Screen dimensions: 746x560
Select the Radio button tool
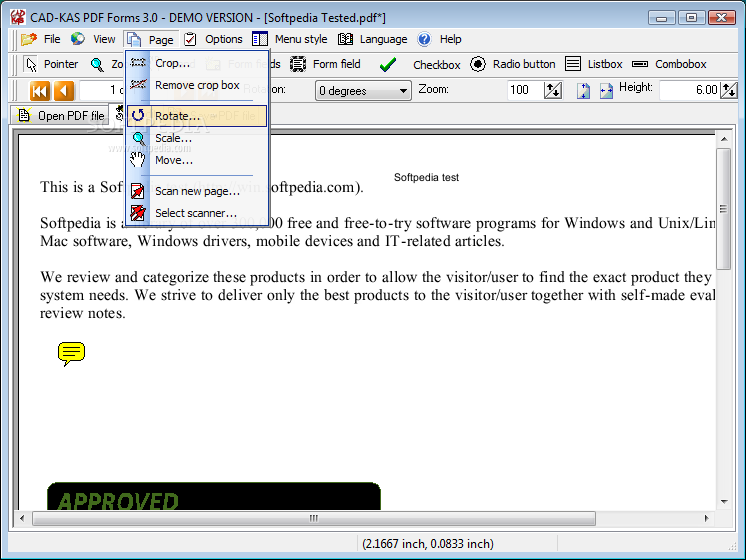(x=512, y=64)
